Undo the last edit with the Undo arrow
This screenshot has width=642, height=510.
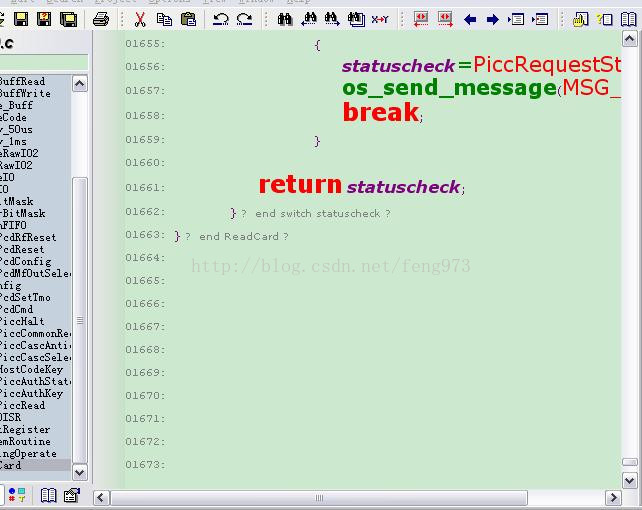click(221, 19)
